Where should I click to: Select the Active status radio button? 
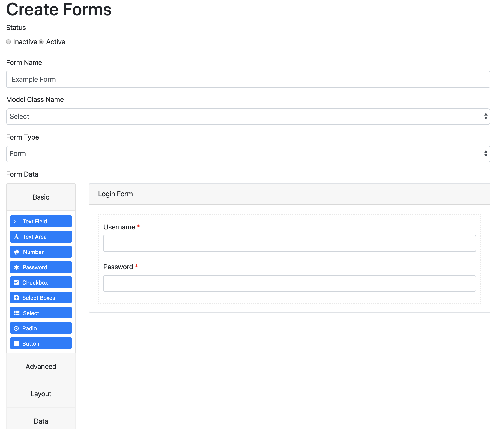(x=41, y=42)
